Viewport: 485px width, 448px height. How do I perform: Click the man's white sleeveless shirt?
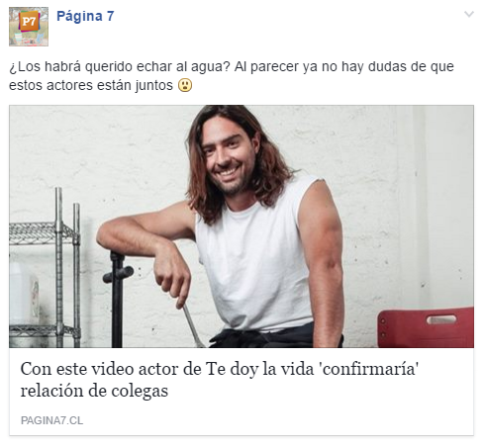tap(257, 257)
